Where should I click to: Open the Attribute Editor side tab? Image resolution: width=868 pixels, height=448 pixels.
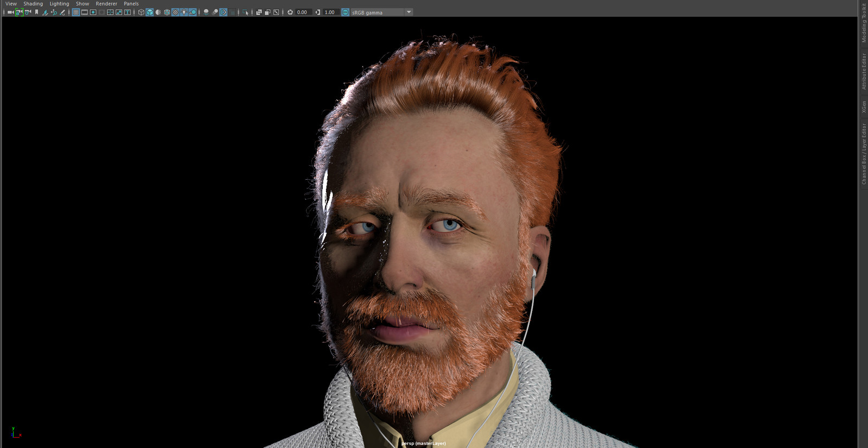tap(864, 71)
